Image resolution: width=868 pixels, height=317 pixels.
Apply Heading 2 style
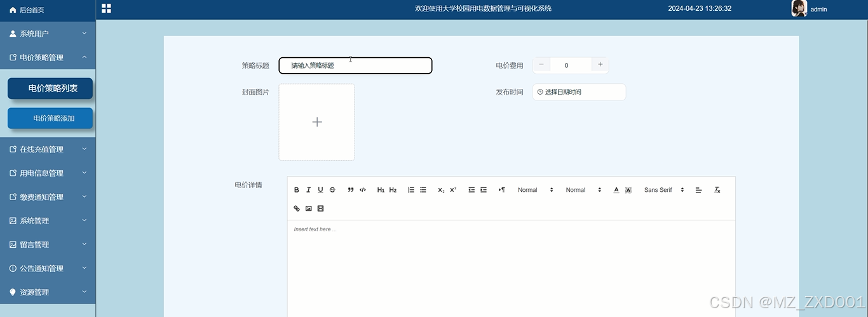point(393,190)
